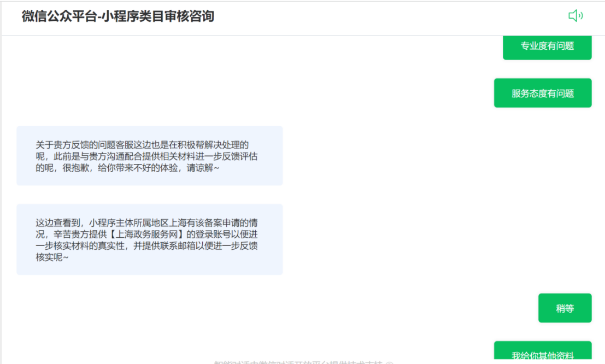Click the 我给你其他资料 message bubble
Screen dimensions: 605x364
pyautogui.click(x=543, y=351)
